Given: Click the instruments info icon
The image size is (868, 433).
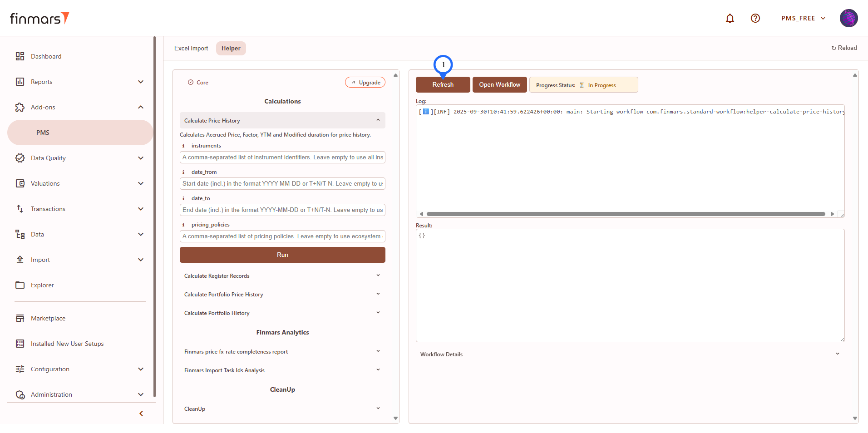Looking at the screenshot, I should pos(183,146).
